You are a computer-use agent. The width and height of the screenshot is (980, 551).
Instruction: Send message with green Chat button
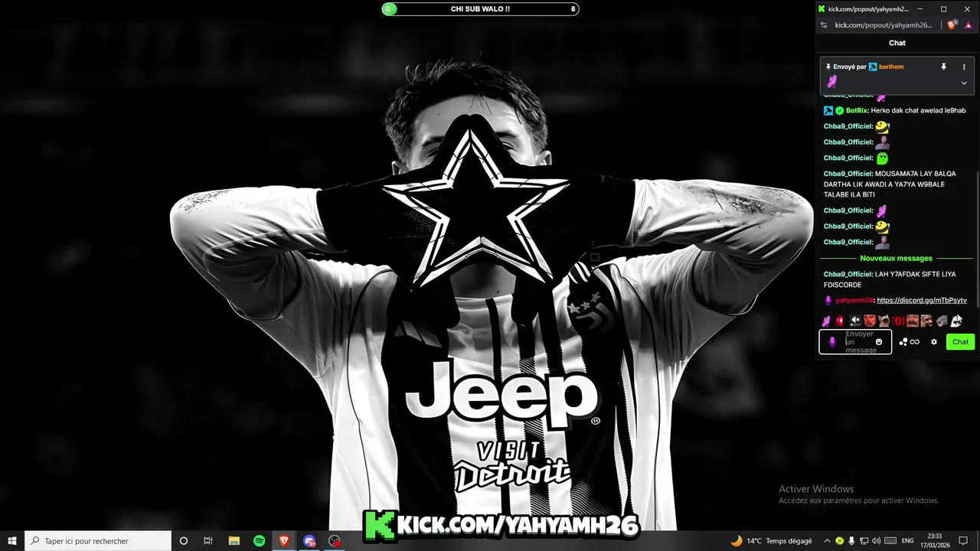pos(960,342)
